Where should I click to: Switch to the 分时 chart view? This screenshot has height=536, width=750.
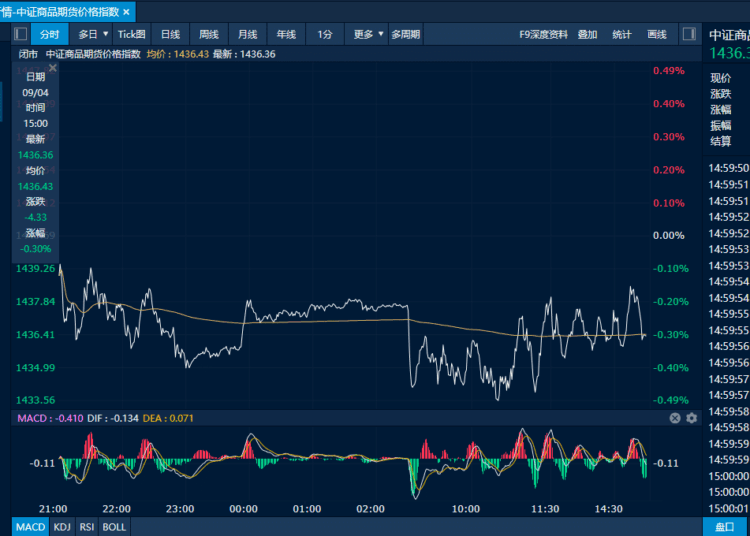point(50,34)
